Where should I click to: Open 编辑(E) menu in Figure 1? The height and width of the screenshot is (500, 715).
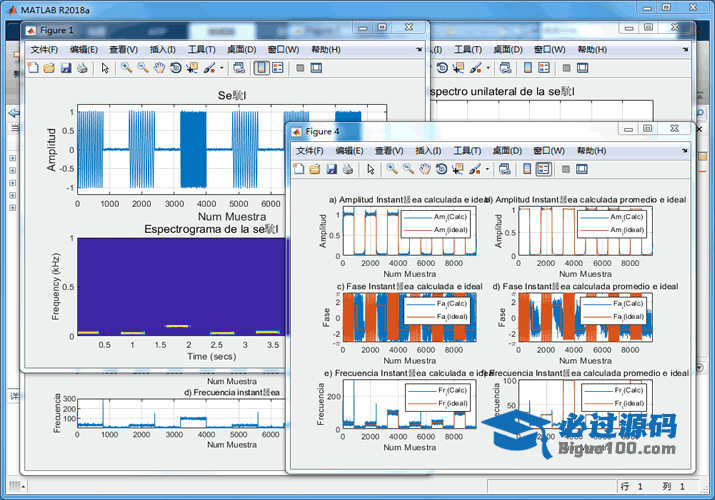pos(84,50)
